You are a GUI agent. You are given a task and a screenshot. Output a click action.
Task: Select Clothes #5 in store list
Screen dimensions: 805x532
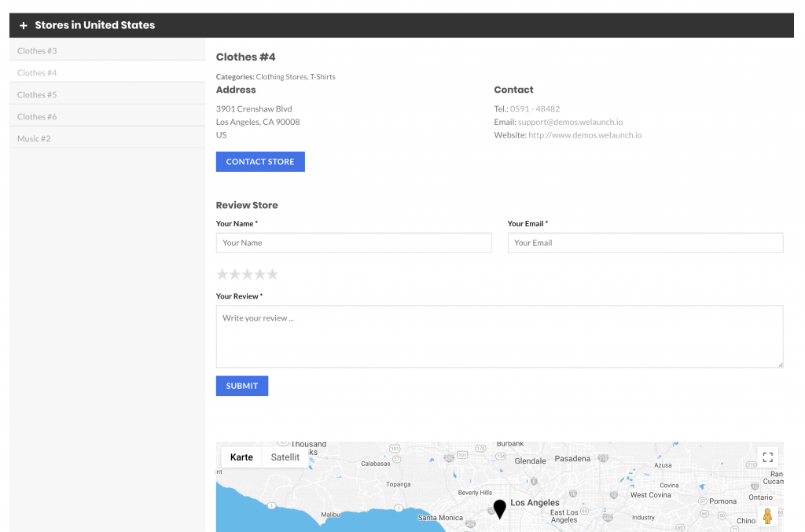point(107,94)
